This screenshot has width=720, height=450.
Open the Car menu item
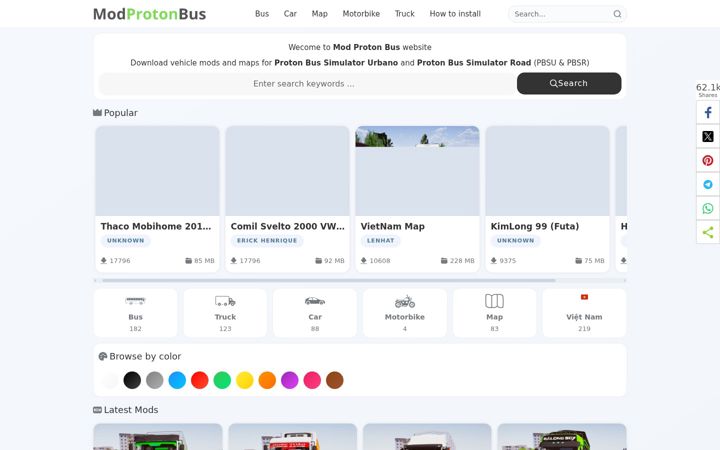pos(290,14)
